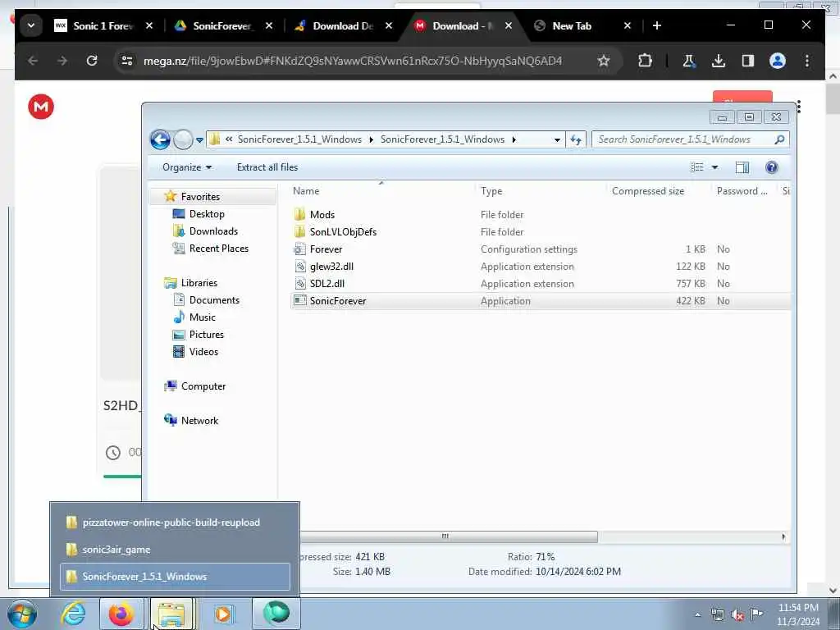Launch Firefox from the taskbar

pos(121,614)
